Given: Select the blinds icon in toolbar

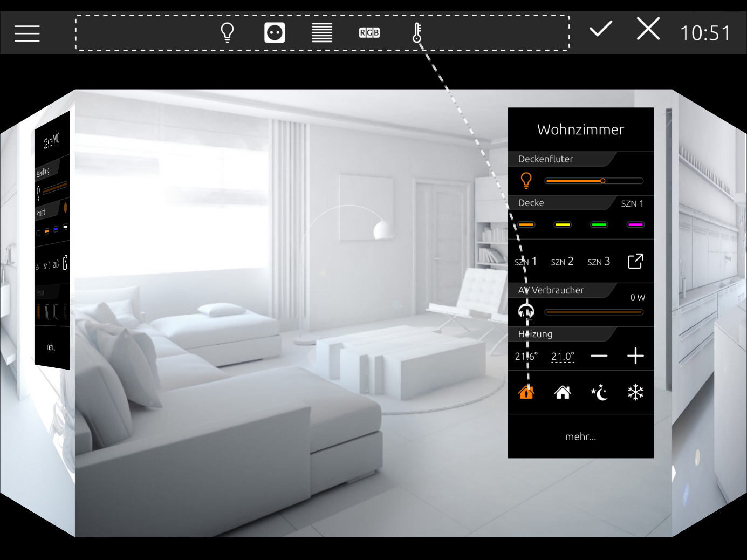Looking at the screenshot, I should coord(322,33).
